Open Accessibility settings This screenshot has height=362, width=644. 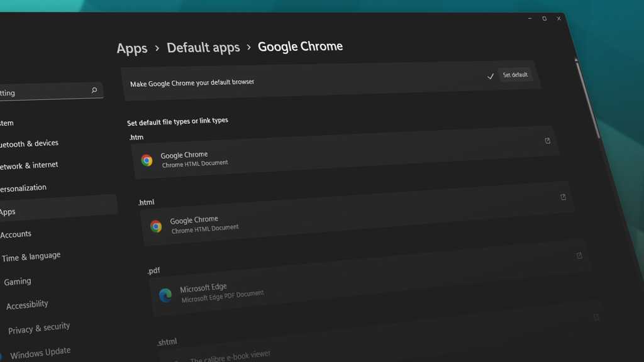tap(27, 305)
